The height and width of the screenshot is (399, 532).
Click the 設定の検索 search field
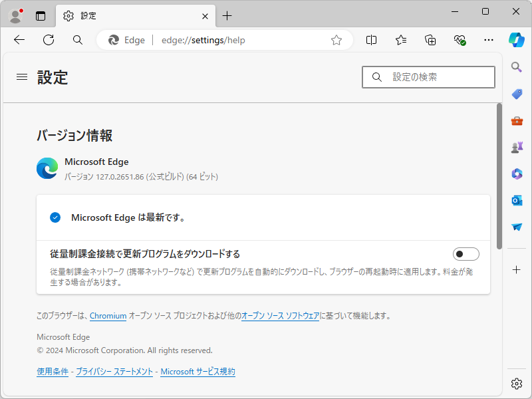(428, 77)
